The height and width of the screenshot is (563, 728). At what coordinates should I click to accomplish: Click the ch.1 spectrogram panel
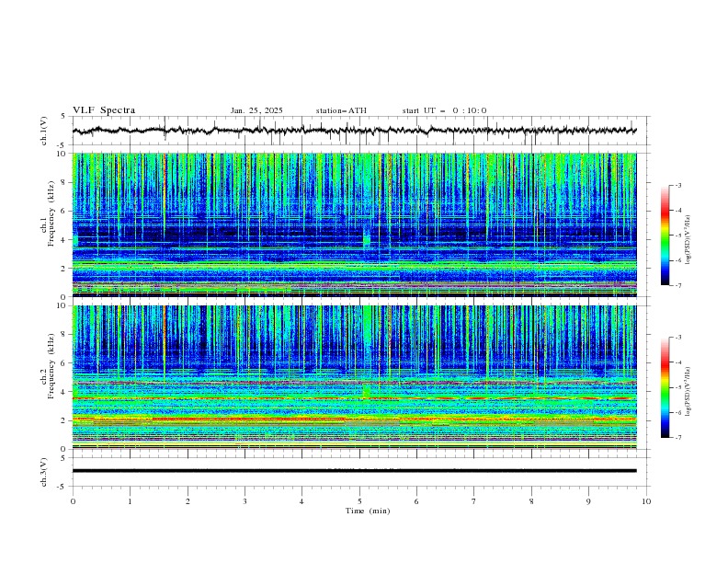tap(354, 224)
